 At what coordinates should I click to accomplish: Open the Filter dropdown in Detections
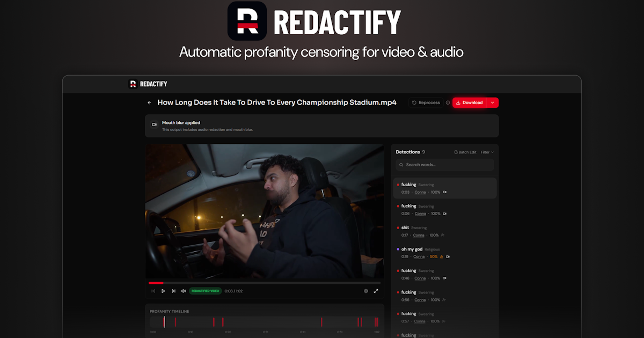click(x=487, y=152)
